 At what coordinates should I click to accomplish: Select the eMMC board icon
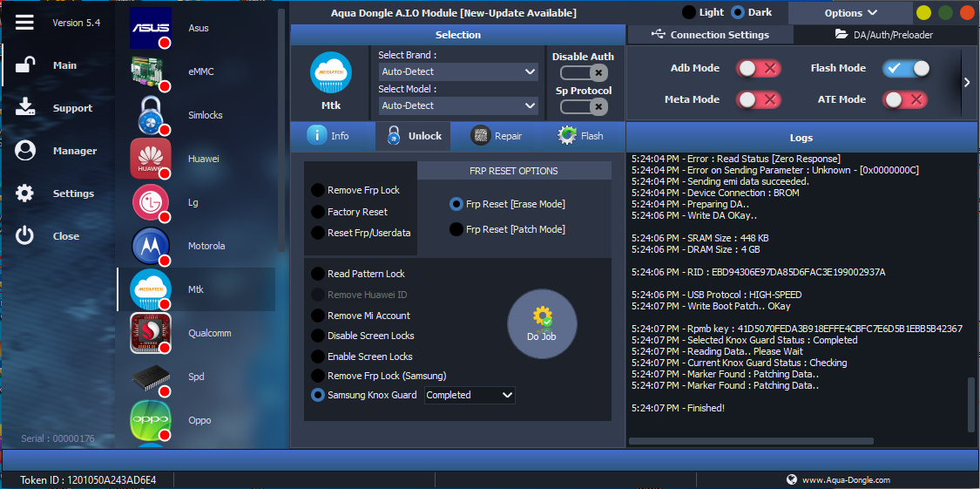pos(151,71)
